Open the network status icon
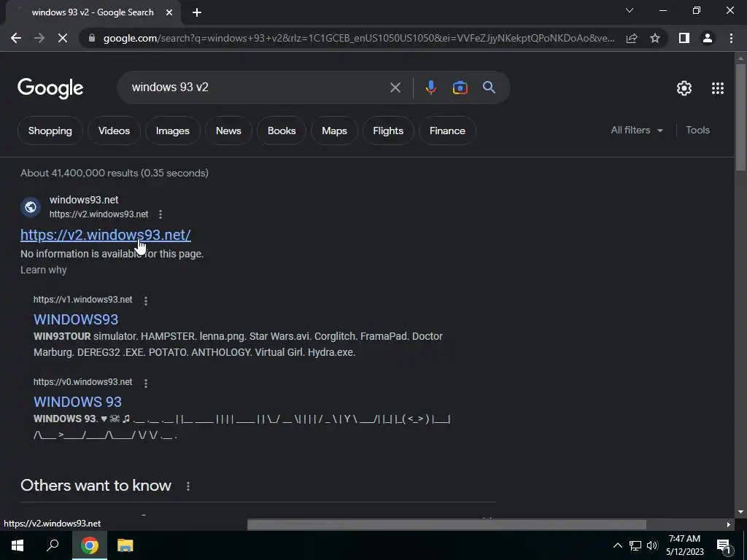The width and height of the screenshot is (747, 560). point(635,545)
